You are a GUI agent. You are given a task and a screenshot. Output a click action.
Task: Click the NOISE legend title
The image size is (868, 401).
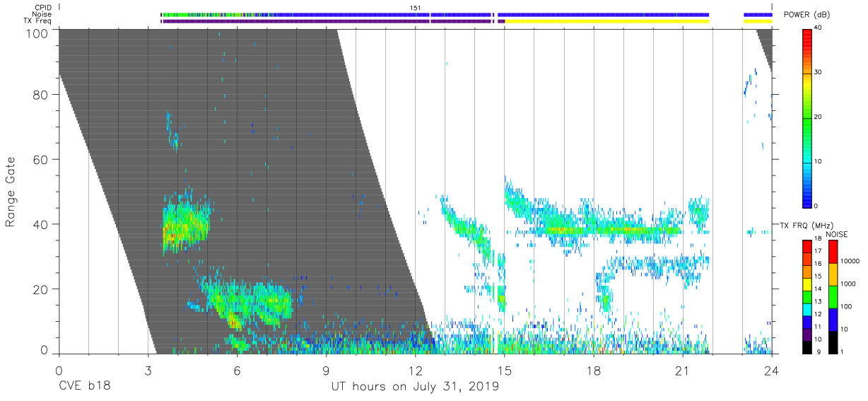(x=838, y=234)
